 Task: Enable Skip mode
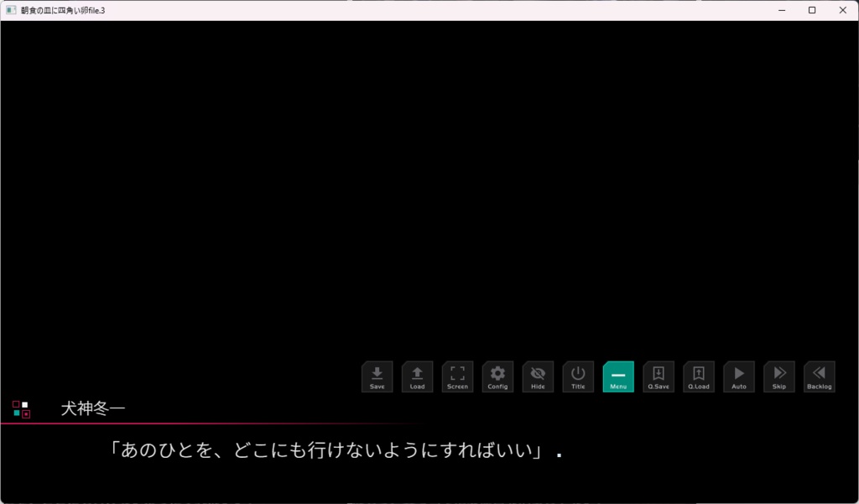(778, 377)
